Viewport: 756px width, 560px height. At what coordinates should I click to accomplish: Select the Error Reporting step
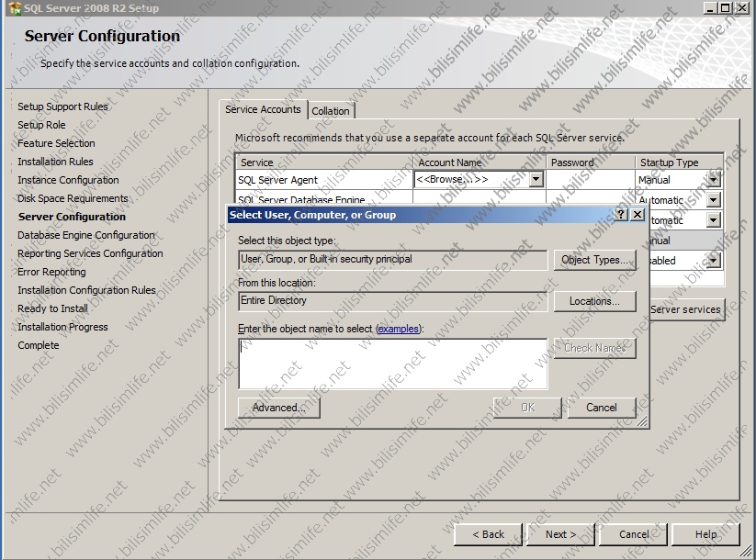[x=51, y=272]
